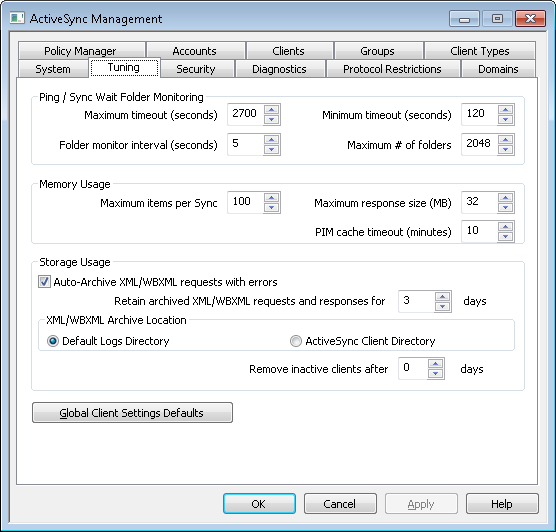556x532 pixels.
Task: Select Default Logs Directory option
Action: pos(53,341)
